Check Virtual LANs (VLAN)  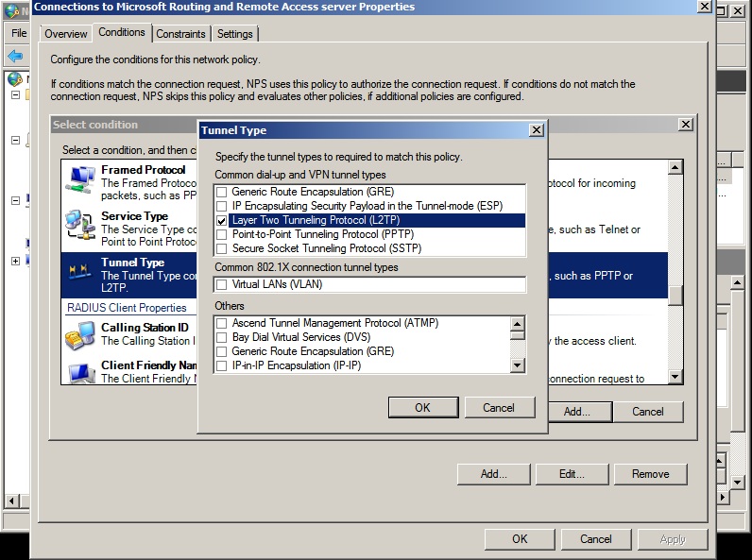point(222,285)
